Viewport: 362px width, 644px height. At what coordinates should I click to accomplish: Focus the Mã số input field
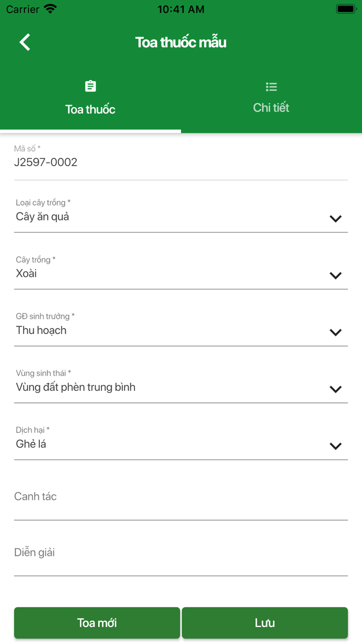[x=180, y=163]
